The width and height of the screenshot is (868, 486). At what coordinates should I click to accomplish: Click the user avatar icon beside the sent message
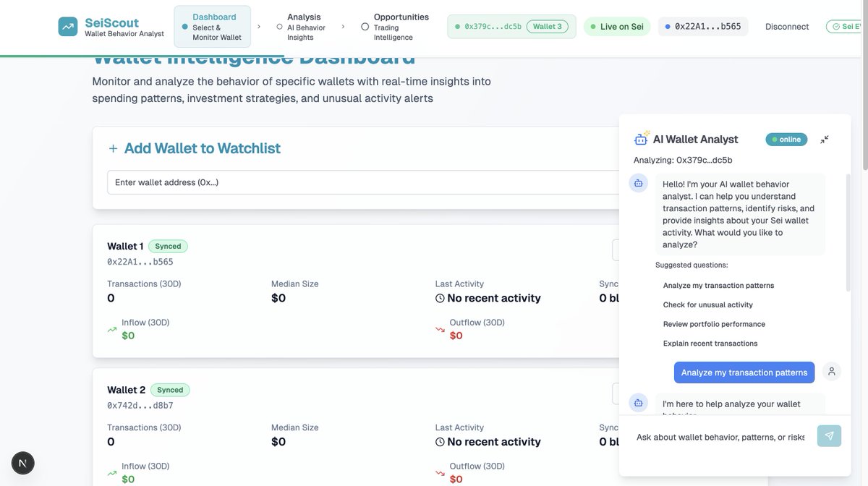pyautogui.click(x=832, y=372)
